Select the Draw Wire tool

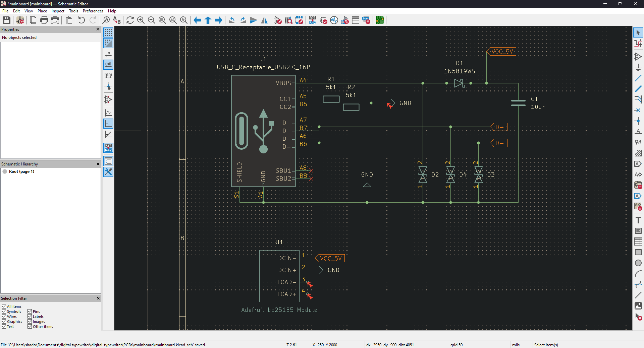click(x=638, y=78)
